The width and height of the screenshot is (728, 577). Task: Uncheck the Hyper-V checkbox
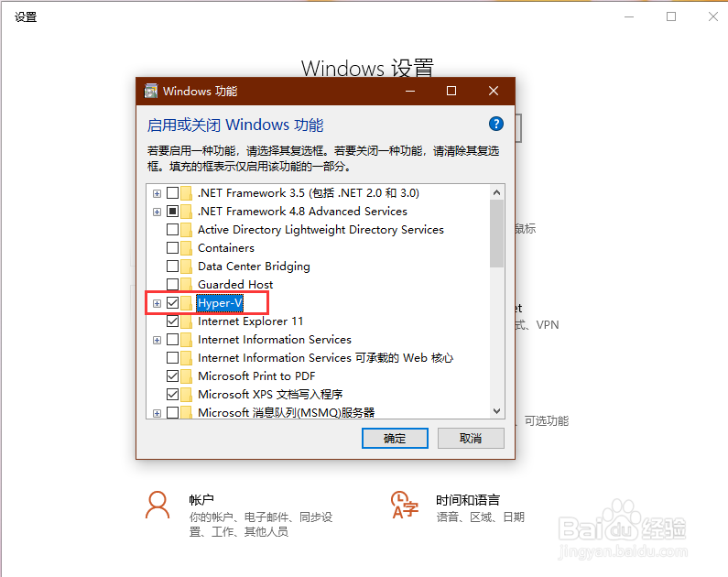tap(172, 303)
